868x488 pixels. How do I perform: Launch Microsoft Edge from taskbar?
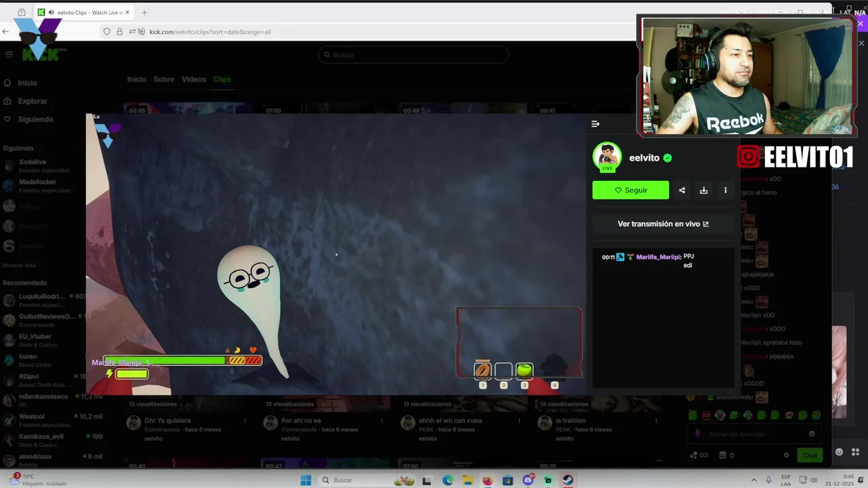(x=448, y=480)
